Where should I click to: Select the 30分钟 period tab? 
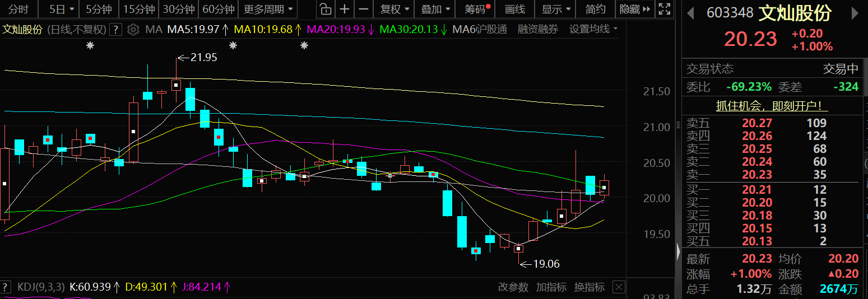pyautogui.click(x=179, y=9)
